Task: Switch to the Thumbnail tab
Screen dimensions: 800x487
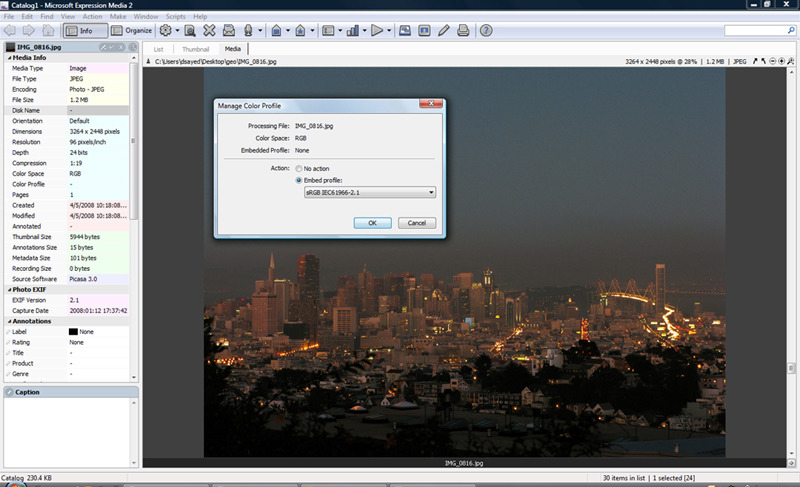Action: coord(195,49)
